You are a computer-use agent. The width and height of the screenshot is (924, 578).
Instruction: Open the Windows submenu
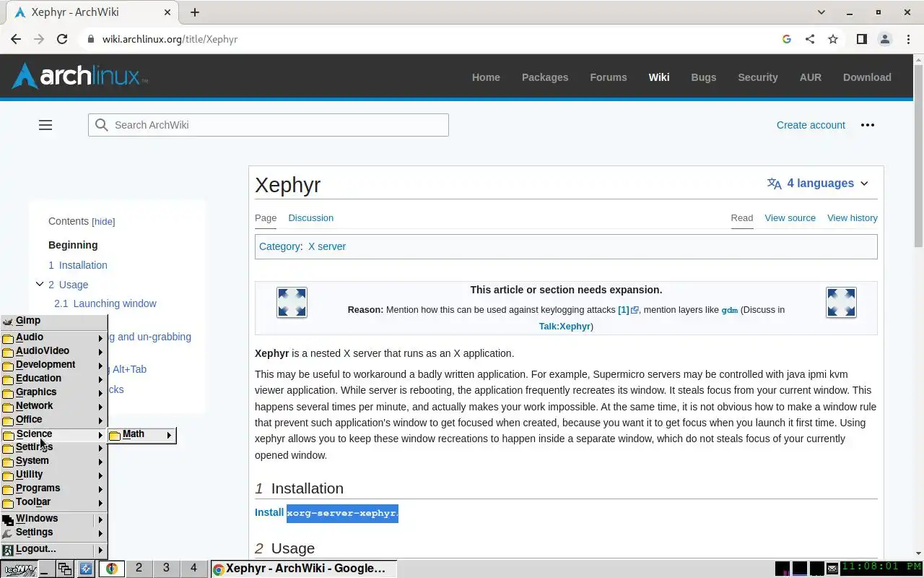pyautogui.click(x=53, y=519)
